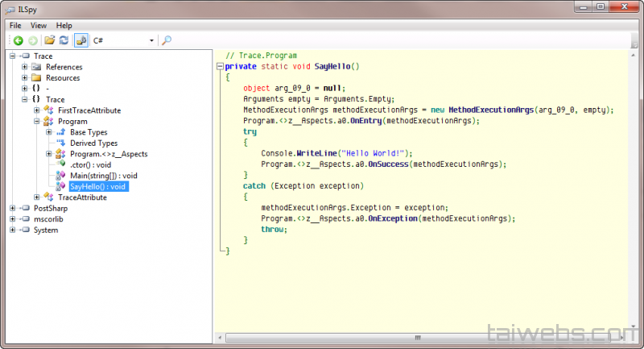Collapse the SayHello method code fold
Viewport: 644px width, 349px height.
[219, 67]
